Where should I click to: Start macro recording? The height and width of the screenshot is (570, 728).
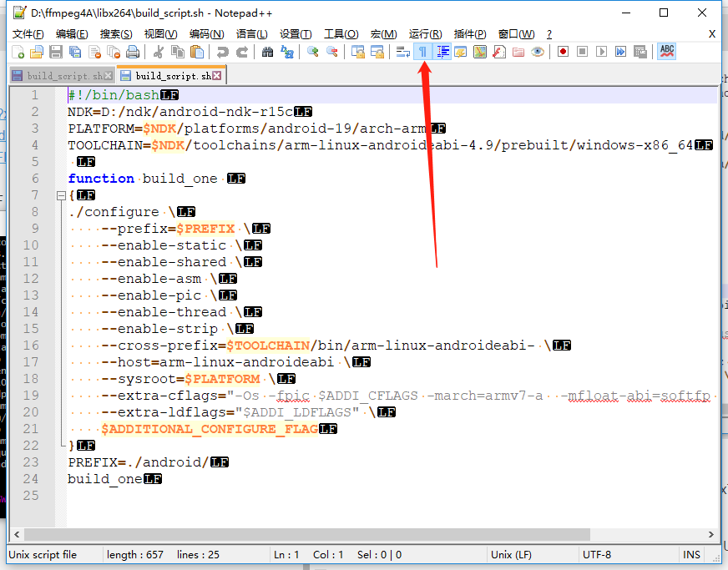[564, 52]
